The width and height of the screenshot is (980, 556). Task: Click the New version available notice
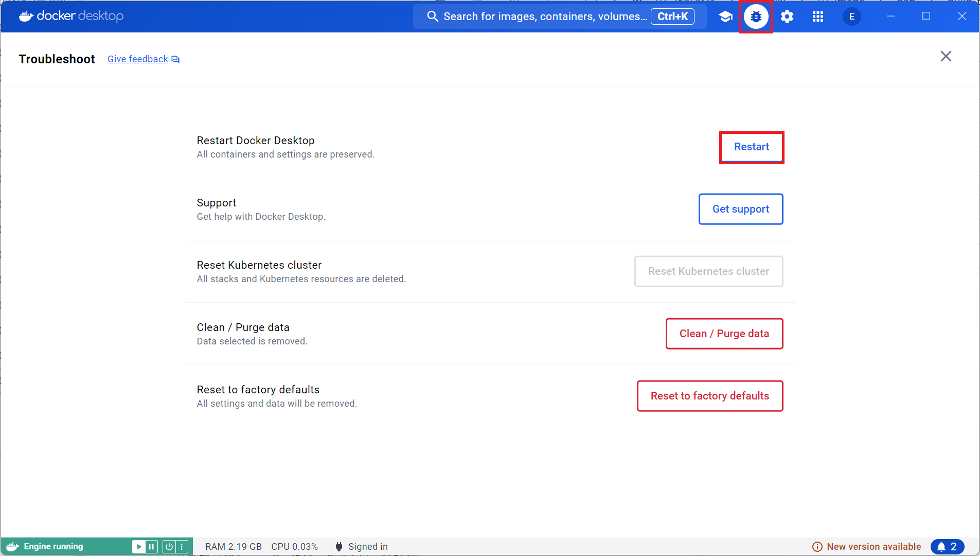873,546
